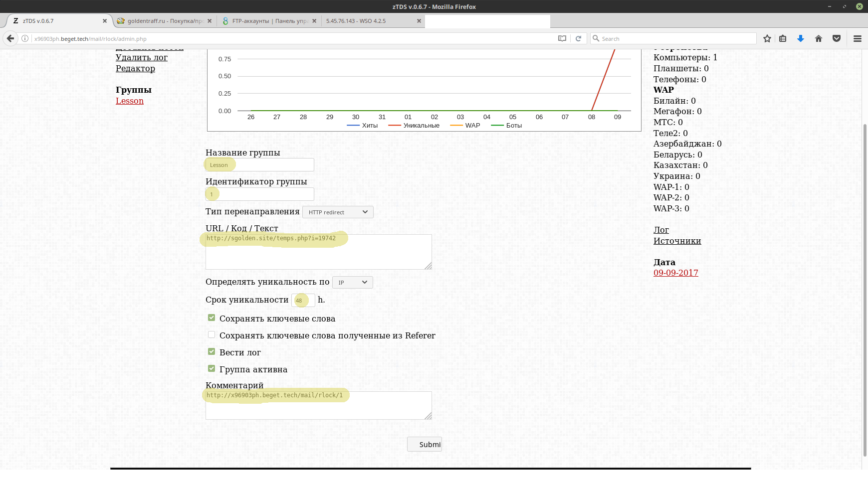Select the 09-09-2017 date link

676,273
